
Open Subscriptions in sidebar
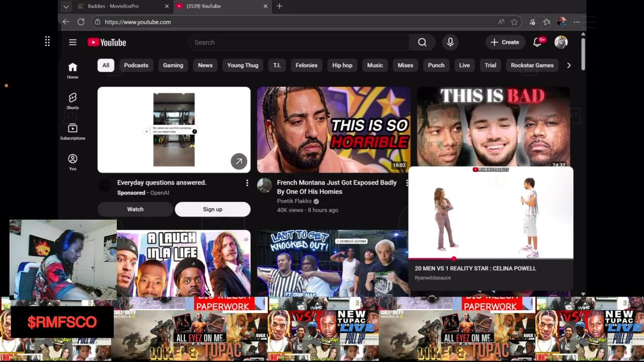[x=72, y=132]
